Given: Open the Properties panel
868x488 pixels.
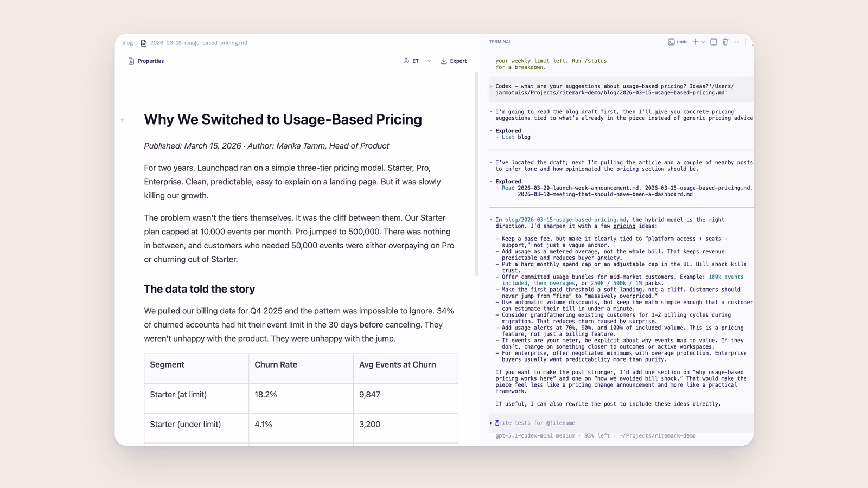Looking at the screenshot, I should coord(146,61).
